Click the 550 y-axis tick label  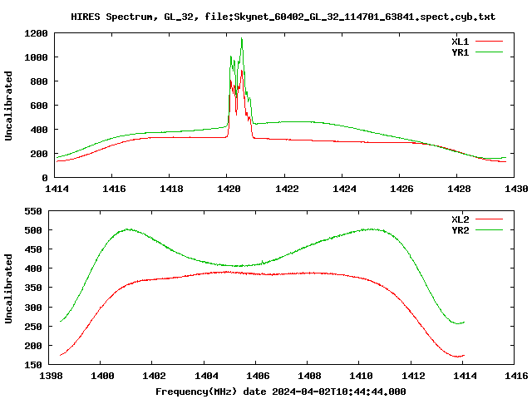click(33, 211)
